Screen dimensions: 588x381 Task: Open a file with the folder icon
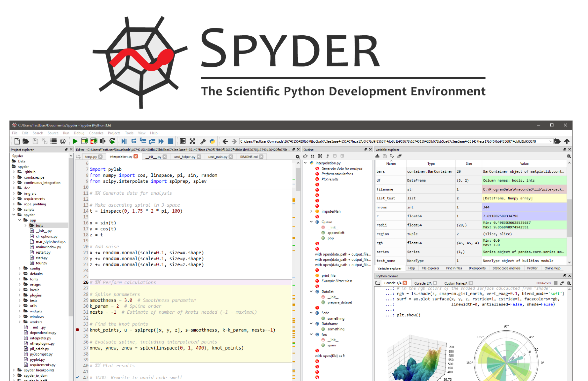pyautogui.click(x=26, y=141)
